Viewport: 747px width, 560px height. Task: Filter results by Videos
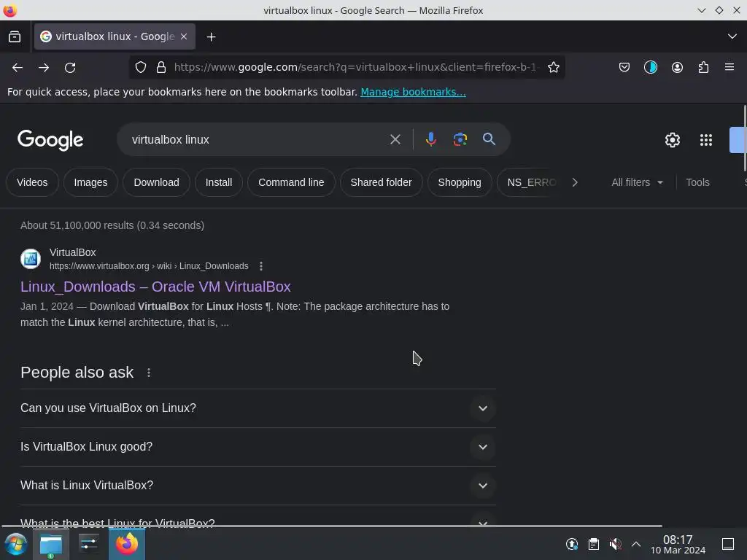tap(32, 182)
